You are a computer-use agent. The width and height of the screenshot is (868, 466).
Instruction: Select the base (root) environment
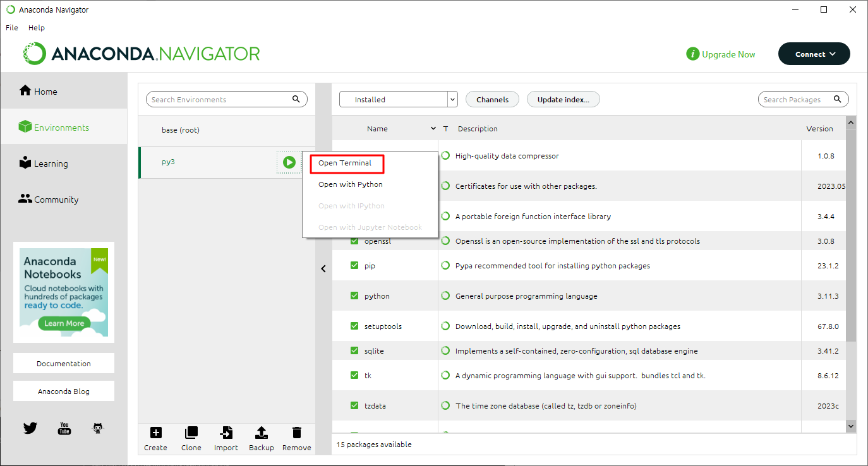[x=227, y=130]
